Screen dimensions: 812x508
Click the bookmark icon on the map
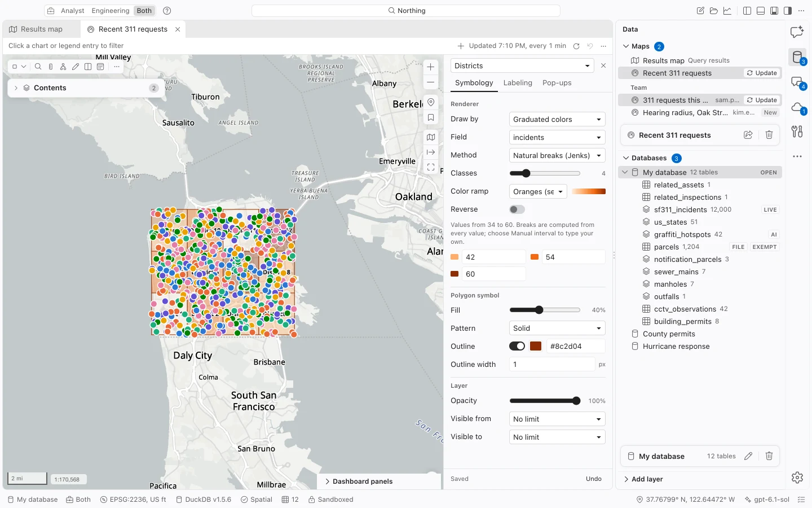point(431,118)
